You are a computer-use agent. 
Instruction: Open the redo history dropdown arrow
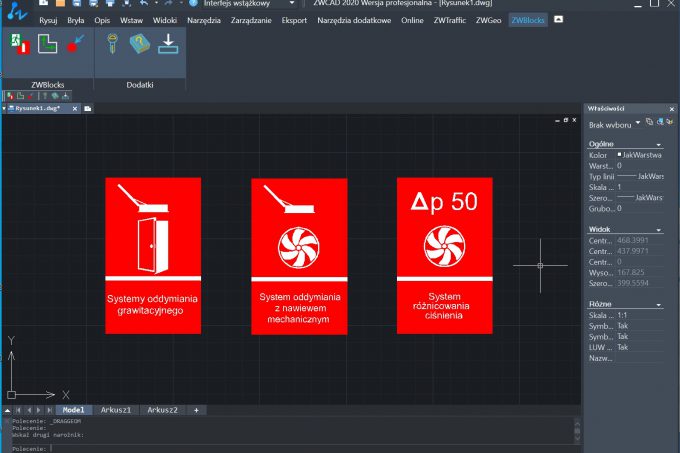(x=181, y=3)
